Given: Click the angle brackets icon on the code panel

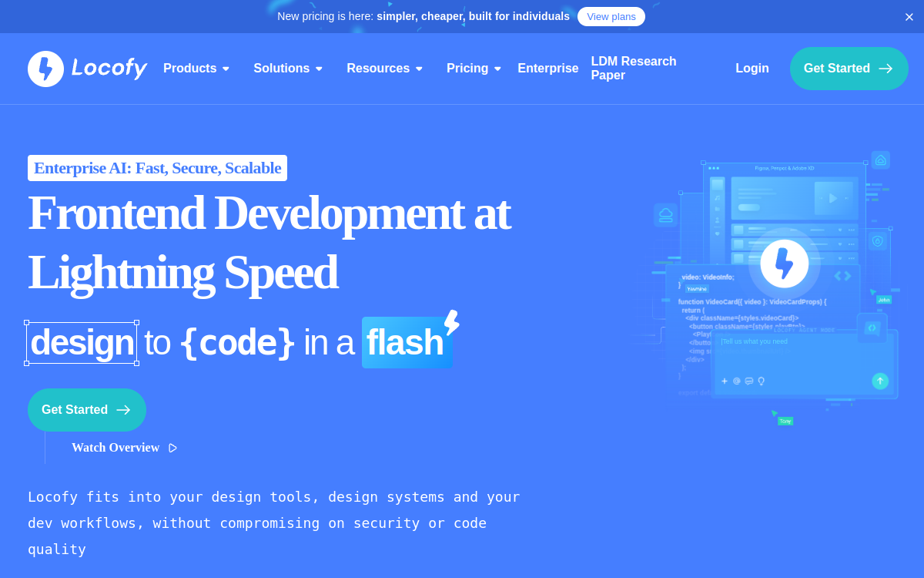Looking at the screenshot, I should pyautogui.click(x=843, y=276).
